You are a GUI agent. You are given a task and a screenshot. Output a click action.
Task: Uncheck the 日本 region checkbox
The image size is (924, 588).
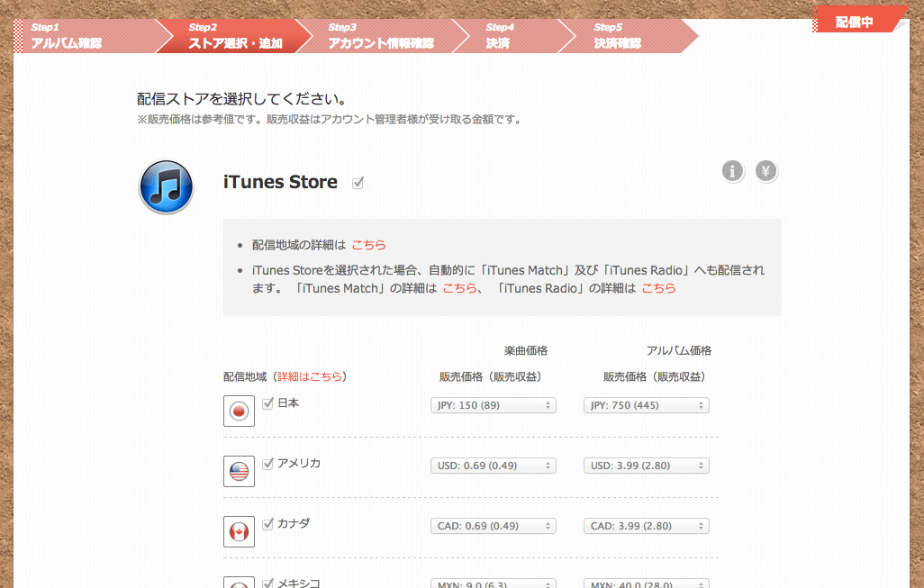268,403
